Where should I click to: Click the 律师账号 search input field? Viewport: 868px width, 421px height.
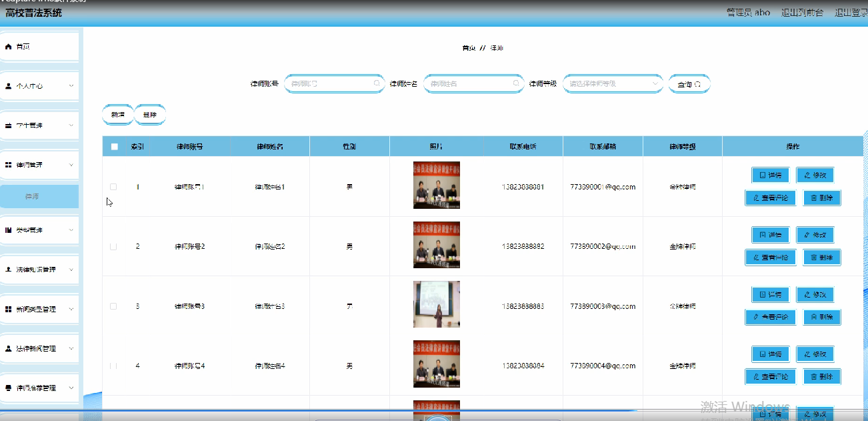coord(334,84)
